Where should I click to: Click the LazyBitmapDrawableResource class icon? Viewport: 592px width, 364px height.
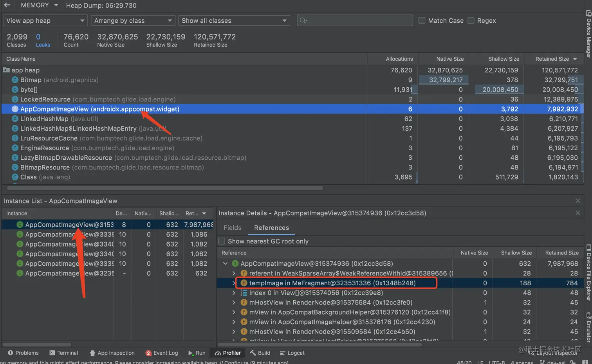15,158
